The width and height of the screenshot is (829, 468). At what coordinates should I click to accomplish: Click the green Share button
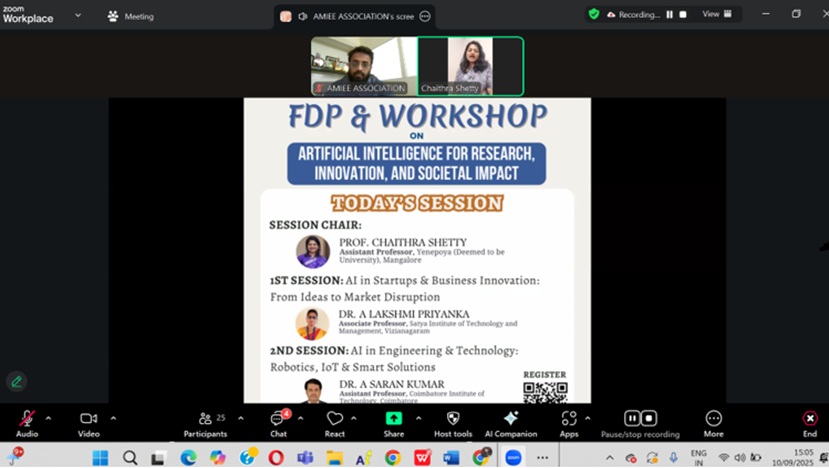(393, 419)
